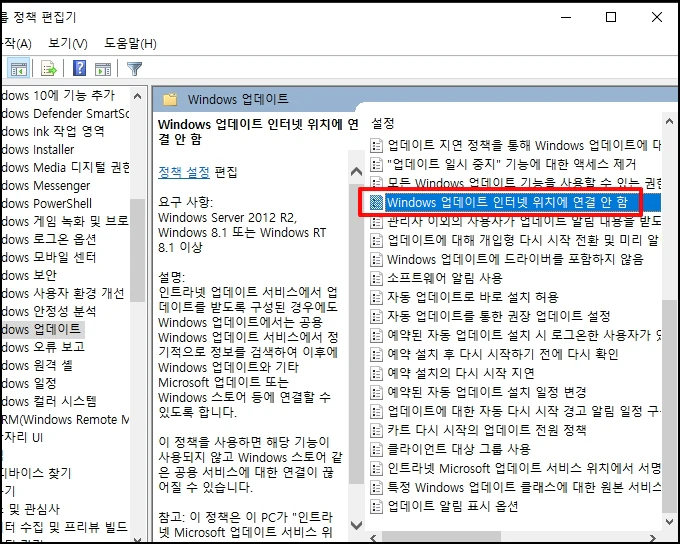Maximize the policy editor window
The width and height of the screenshot is (680, 544).
coord(611,17)
